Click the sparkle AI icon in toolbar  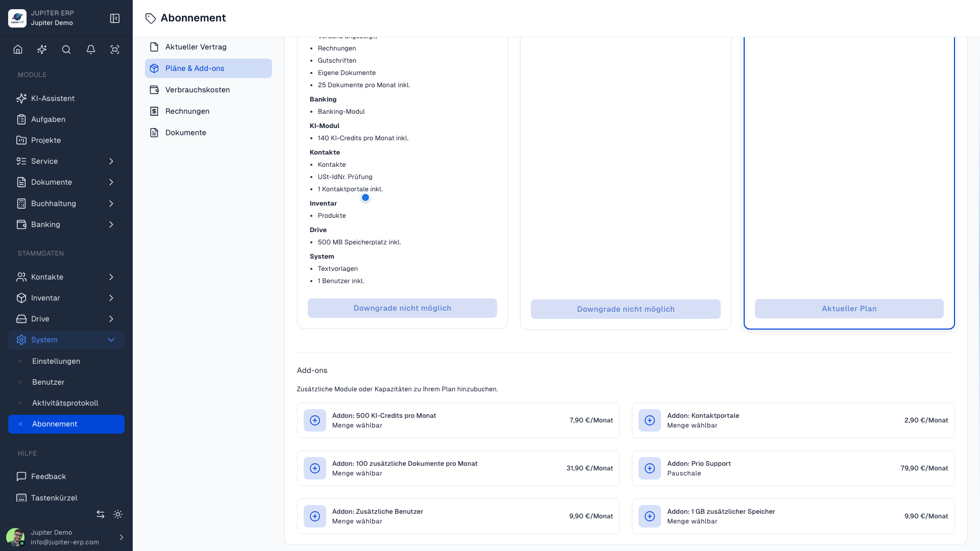click(42, 49)
